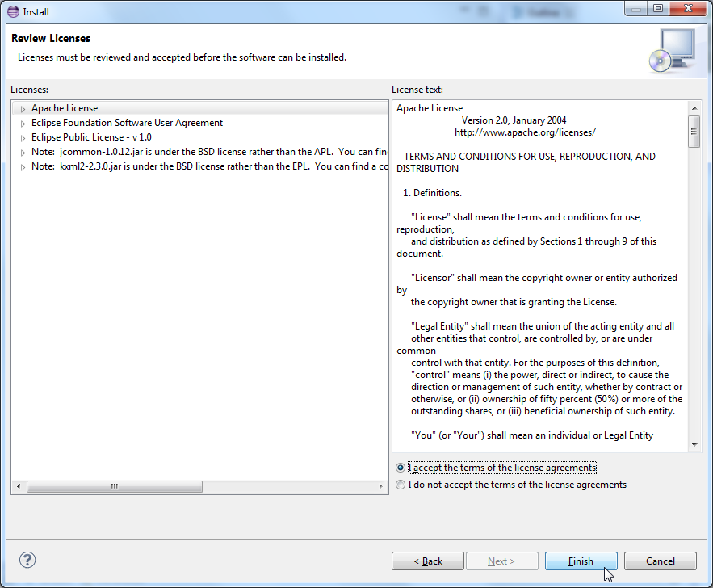Click the help question mark icon
Screen dimensions: 713x588
[27, 560]
